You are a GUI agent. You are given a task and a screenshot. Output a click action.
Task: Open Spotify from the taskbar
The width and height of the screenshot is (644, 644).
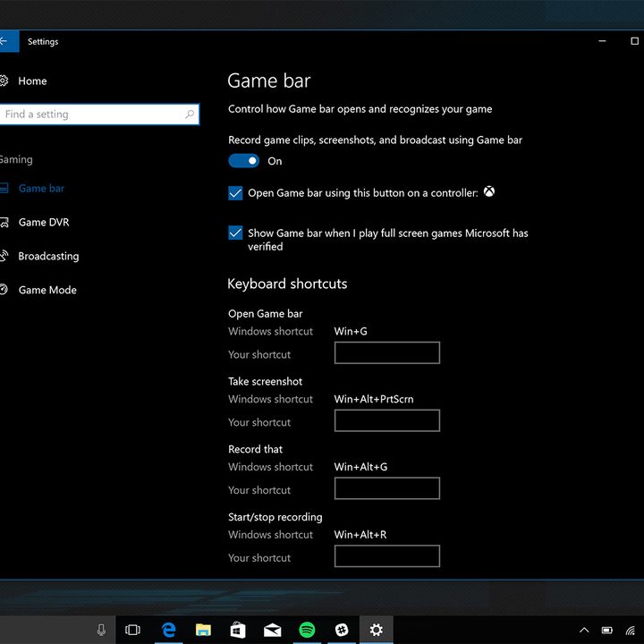click(307, 630)
